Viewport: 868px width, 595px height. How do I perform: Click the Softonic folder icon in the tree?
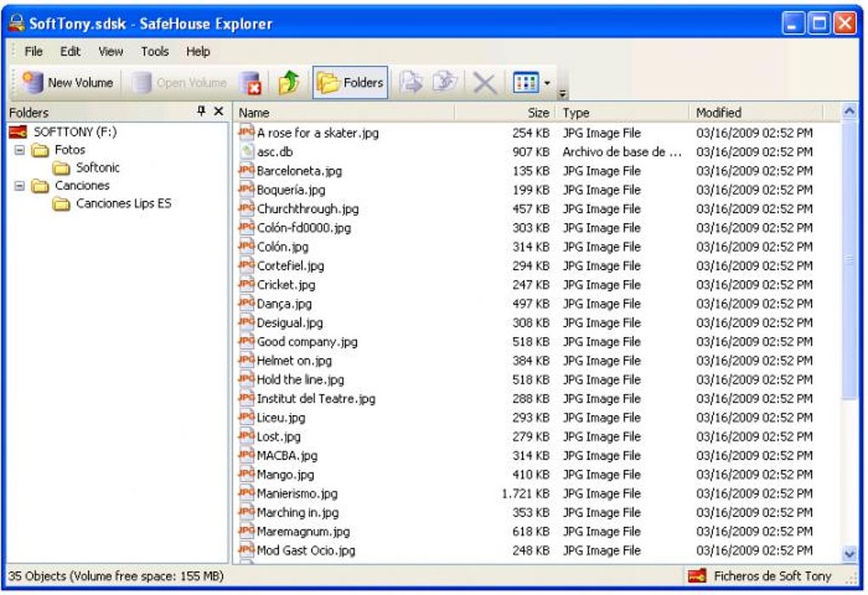[x=61, y=168]
